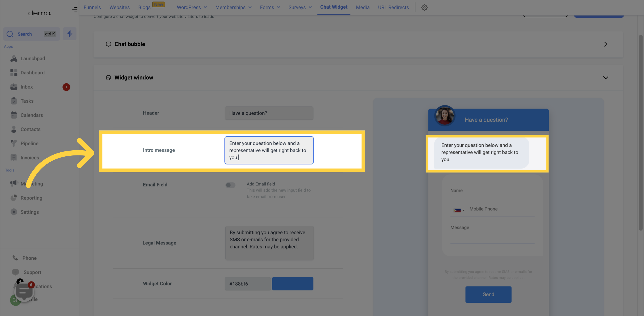
Task: Open the Marketing section icon
Action: point(14,184)
